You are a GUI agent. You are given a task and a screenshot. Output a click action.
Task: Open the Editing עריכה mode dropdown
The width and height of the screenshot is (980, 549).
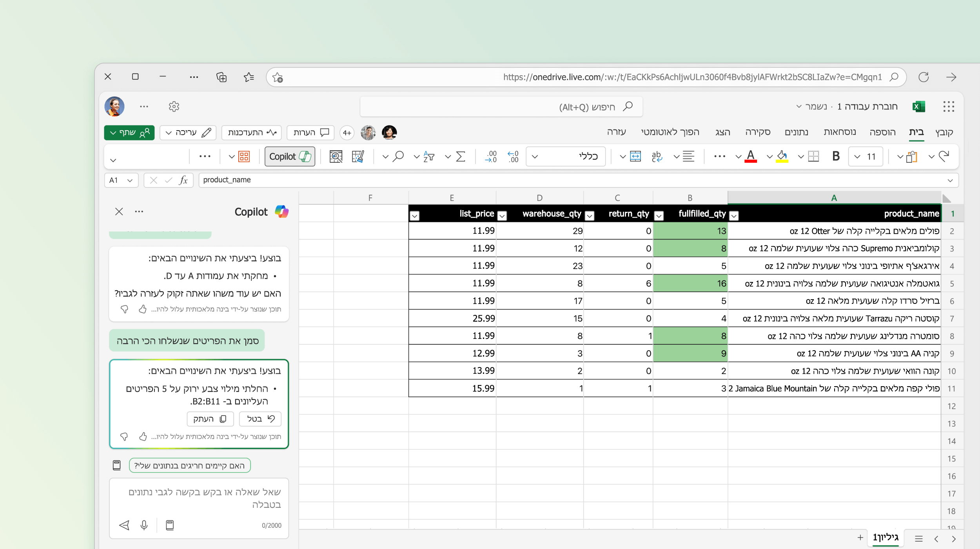tap(189, 133)
